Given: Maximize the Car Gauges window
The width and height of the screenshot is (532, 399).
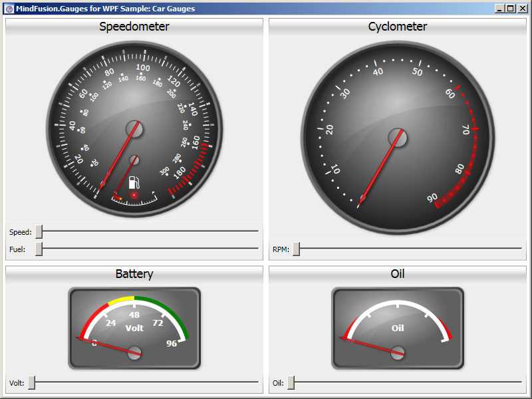Looking at the screenshot, I should tap(511, 9).
